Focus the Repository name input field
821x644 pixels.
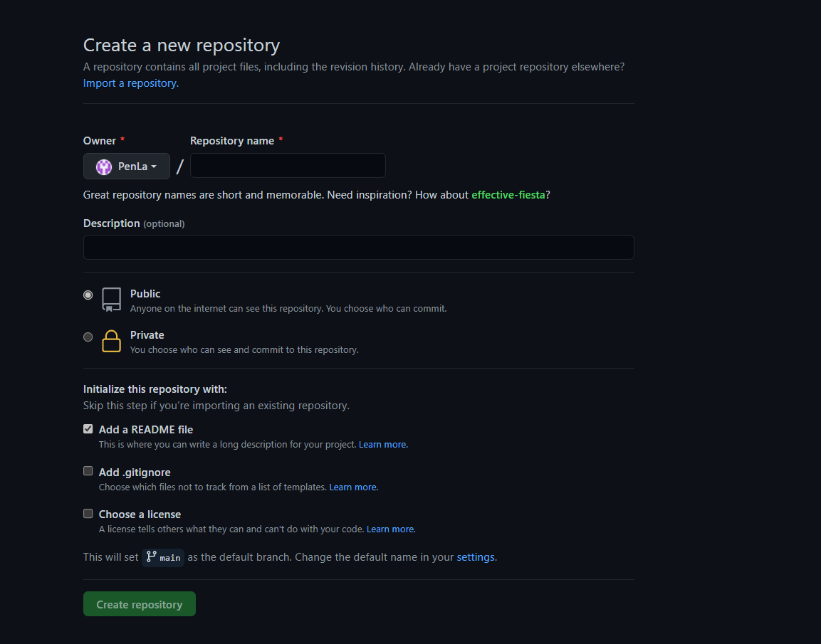coord(288,166)
